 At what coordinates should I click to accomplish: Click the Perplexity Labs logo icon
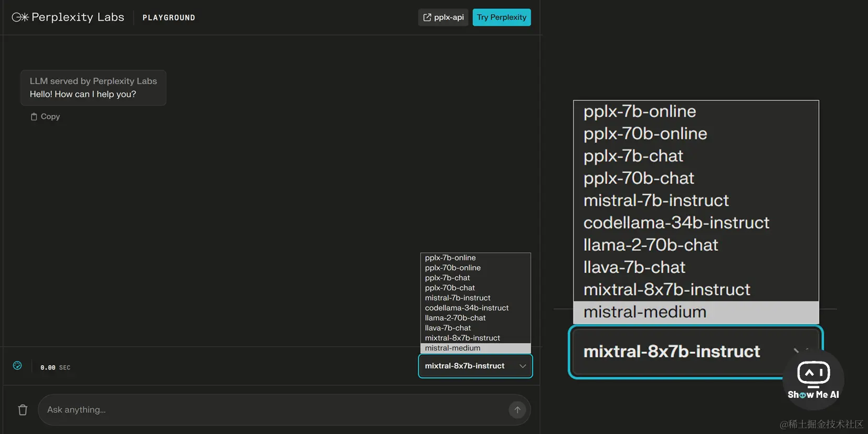point(20,17)
